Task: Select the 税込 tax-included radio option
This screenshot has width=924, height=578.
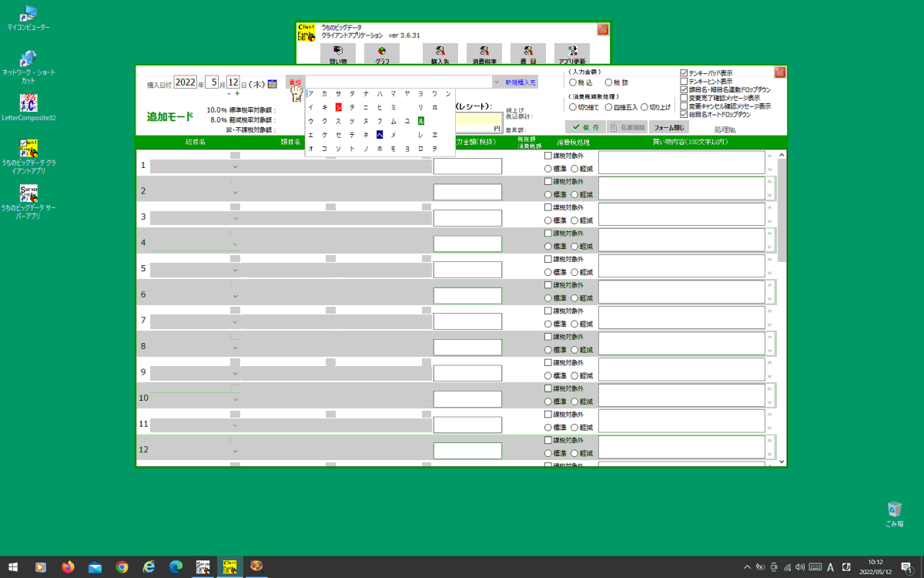Action: tap(572, 82)
